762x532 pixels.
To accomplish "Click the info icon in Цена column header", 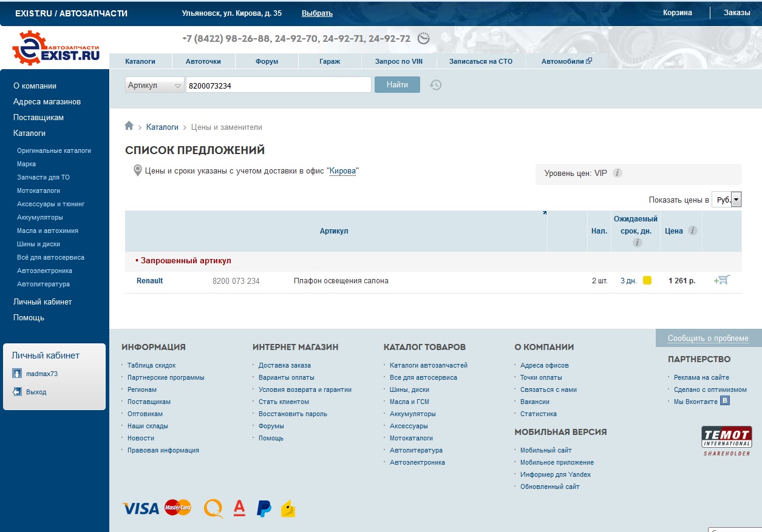I will (x=692, y=231).
